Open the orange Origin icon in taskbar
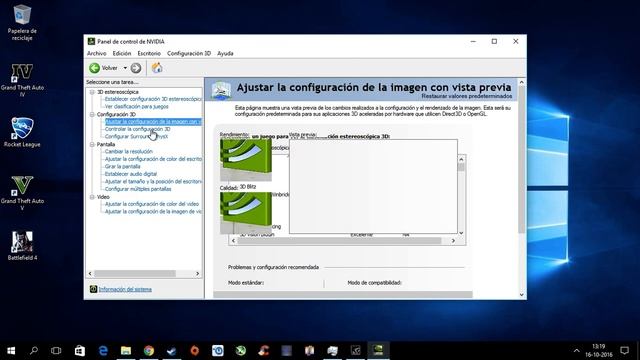The width and height of the screenshot is (640, 360). pyautogui.click(x=195, y=351)
